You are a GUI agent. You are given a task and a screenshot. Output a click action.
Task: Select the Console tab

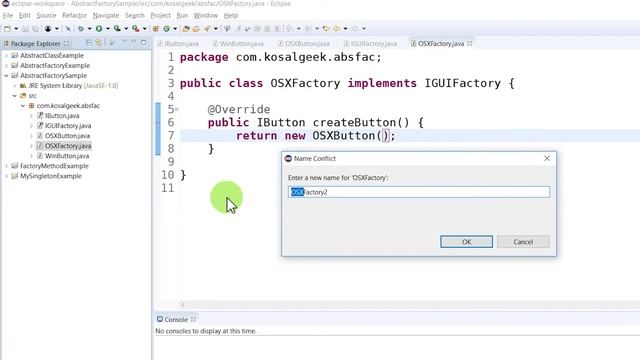pyautogui.click(x=176, y=319)
